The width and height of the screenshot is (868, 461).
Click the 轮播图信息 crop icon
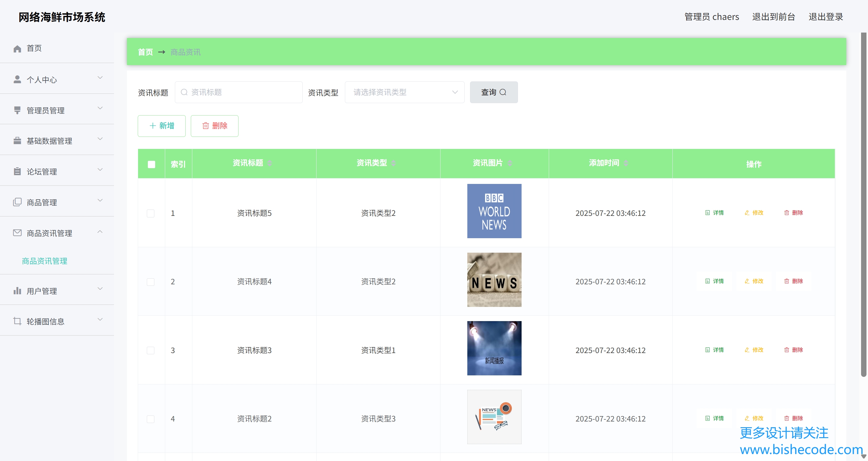17,321
